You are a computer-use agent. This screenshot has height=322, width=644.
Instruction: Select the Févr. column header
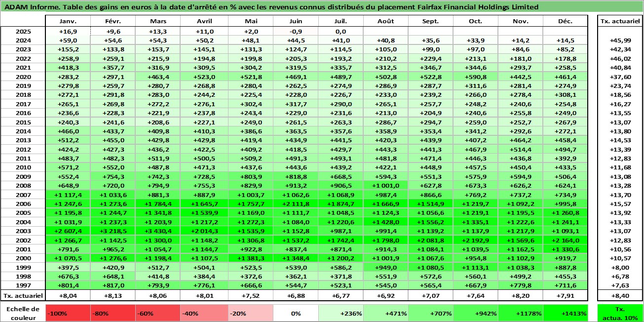click(113, 21)
